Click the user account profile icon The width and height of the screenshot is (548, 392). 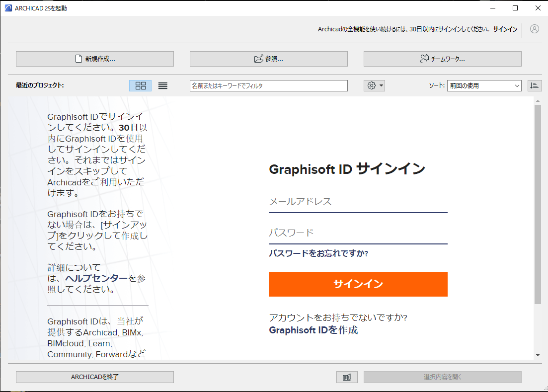click(534, 29)
